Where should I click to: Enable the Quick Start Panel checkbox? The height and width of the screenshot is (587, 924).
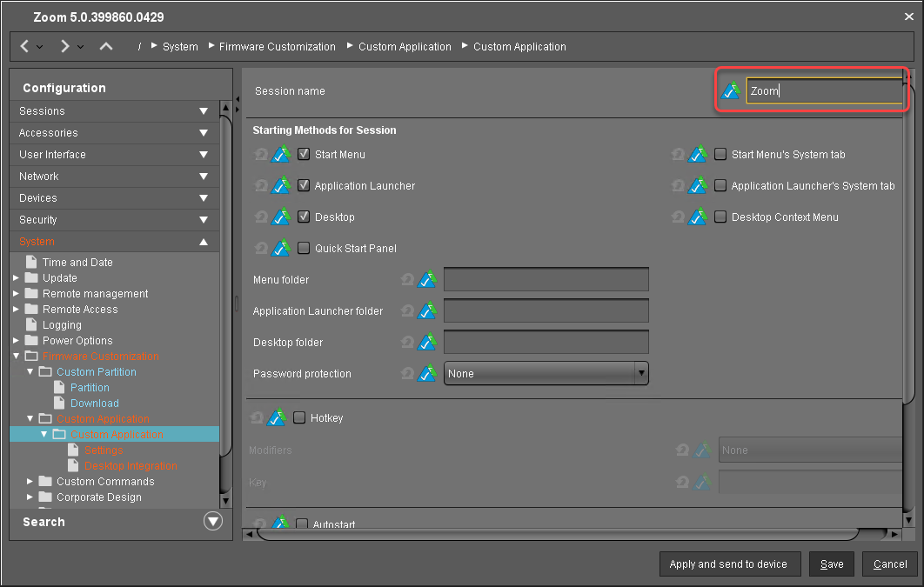point(304,249)
